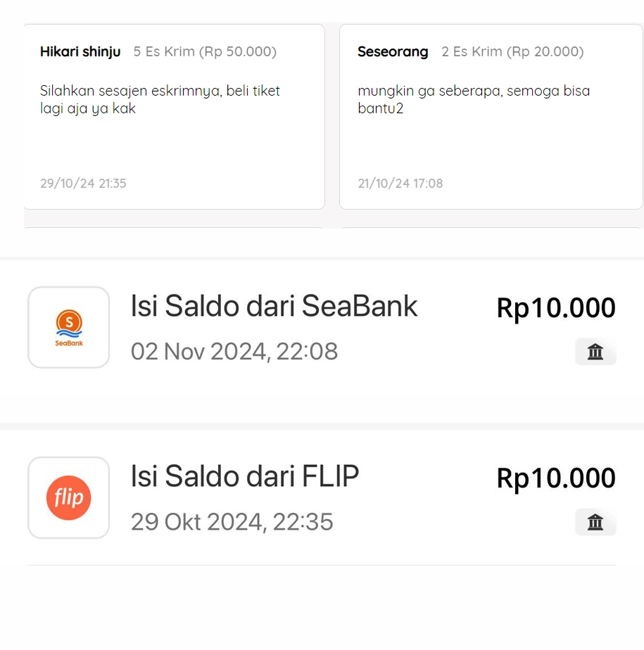Open the SeaBank logo icon
Viewport: 644px width, 650px height.
[x=69, y=327]
